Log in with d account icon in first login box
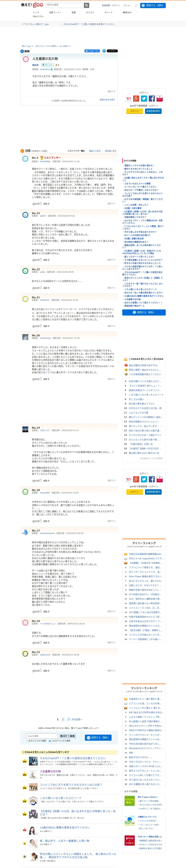The image size is (186, 868). (x=160, y=99)
